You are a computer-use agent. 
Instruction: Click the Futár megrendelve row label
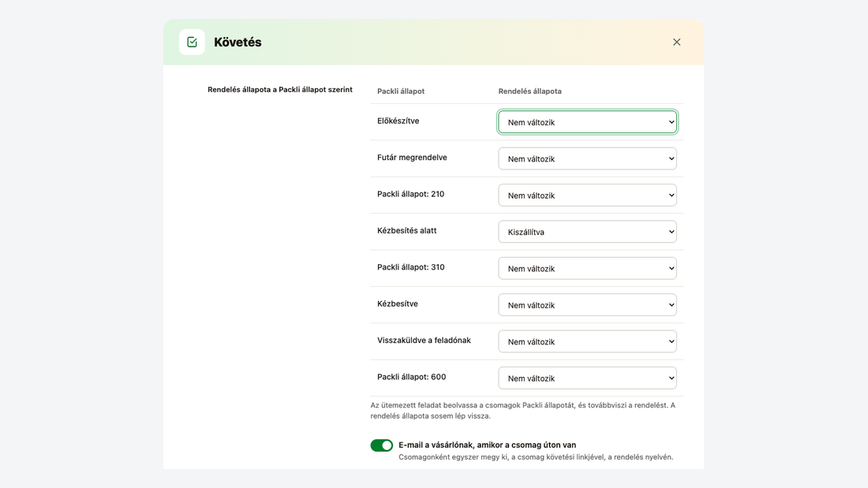pos(412,158)
